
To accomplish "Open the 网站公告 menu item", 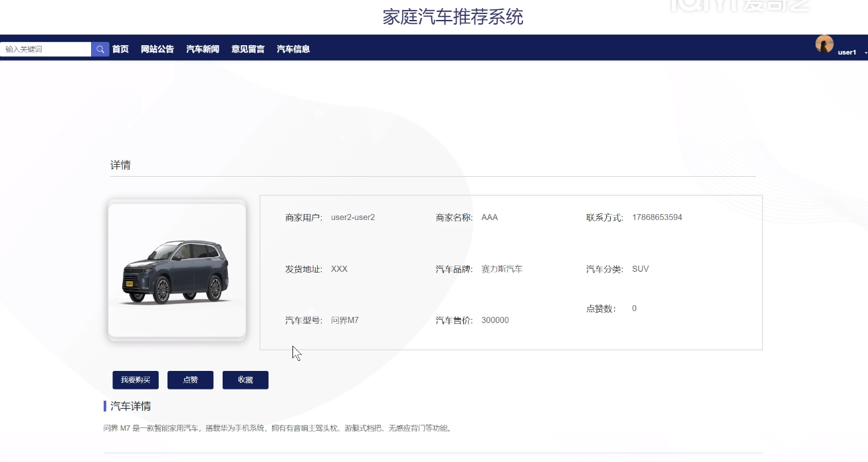I will pos(158,49).
